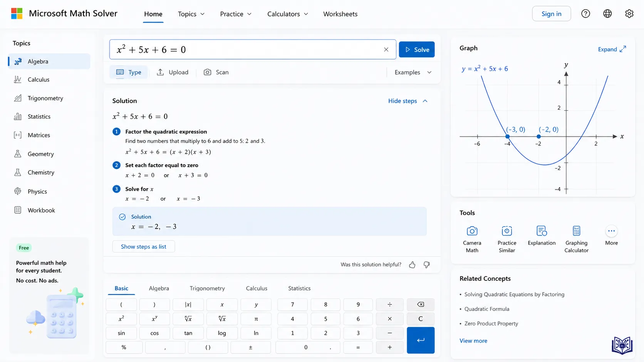The height and width of the screenshot is (362, 644).
Task: Open the Calculators dropdown menu
Action: 288,14
